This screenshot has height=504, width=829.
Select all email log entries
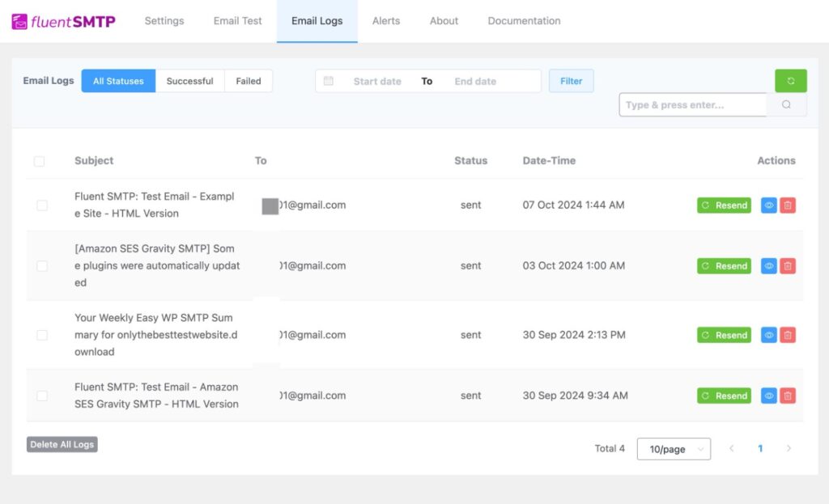coord(39,161)
